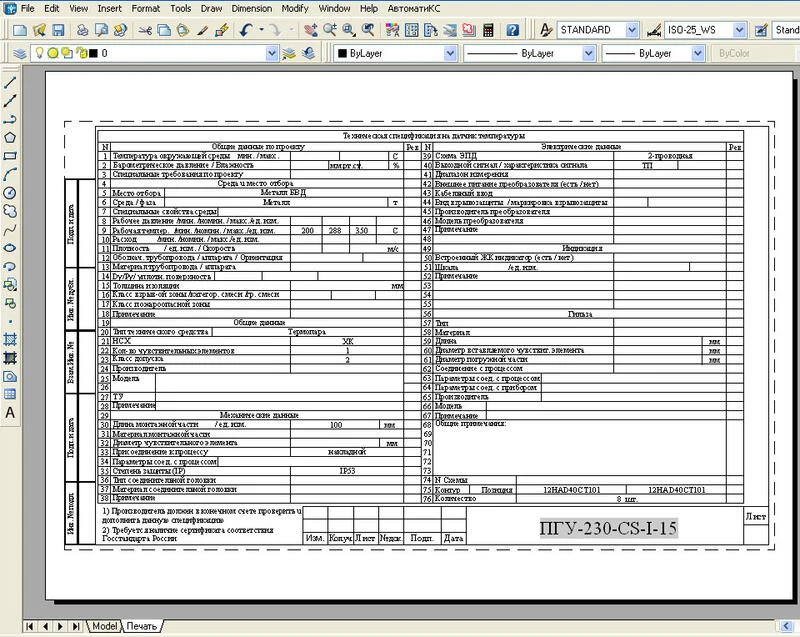This screenshot has height=637, width=800.
Task: Open the ByLayer color dropdown
Action: (x=447, y=53)
